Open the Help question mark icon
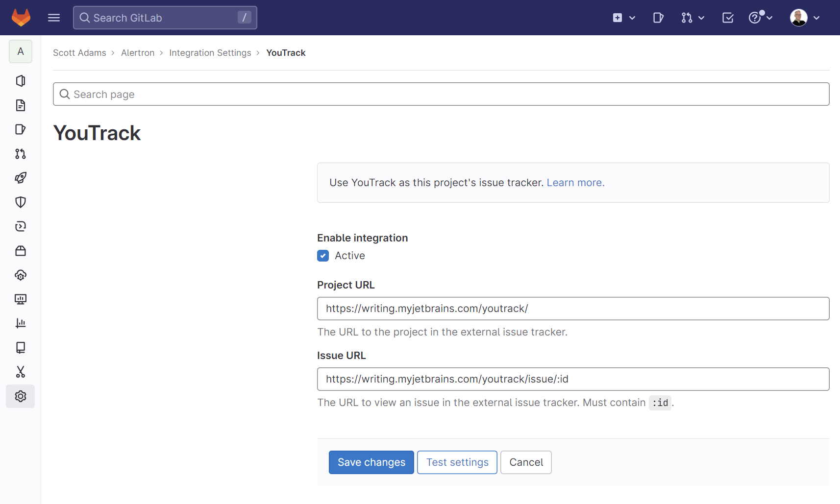 (x=755, y=18)
